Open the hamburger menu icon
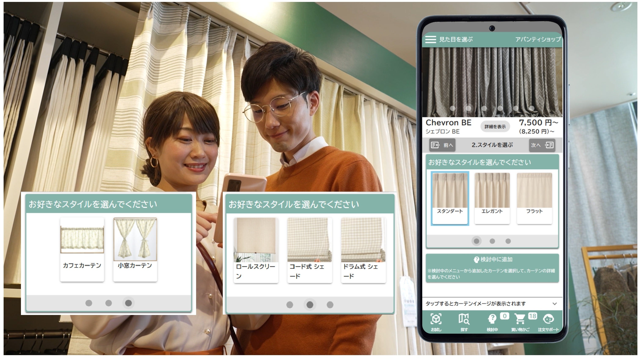Screen dimensions: 641x364 pos(431,39)
